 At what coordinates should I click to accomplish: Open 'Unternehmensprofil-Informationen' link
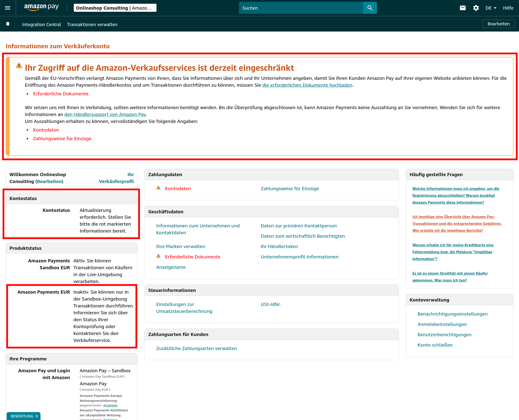pos(300,257)
